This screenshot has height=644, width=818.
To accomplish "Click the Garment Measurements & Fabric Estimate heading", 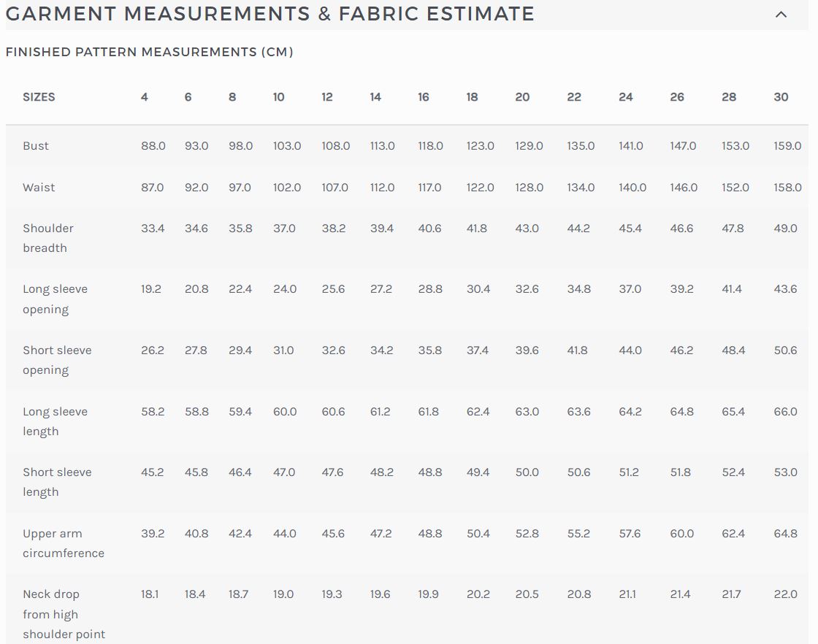I will coord(270,14).
